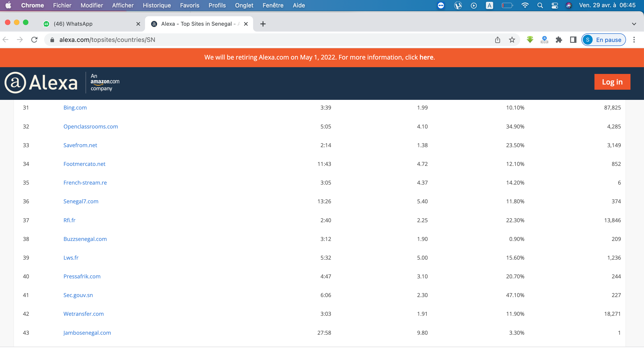
Task: Open the Onglet menu
Action: click(x=244, y=5)
